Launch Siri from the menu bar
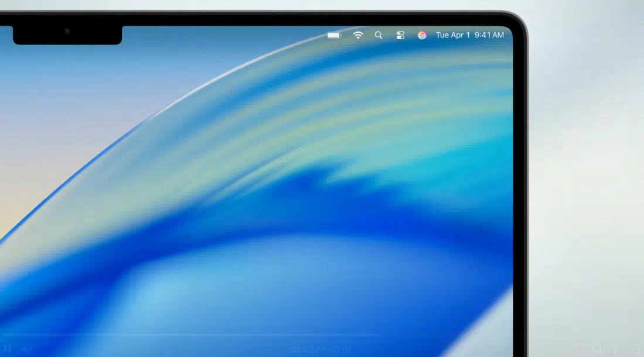This screenshot has height=357, width=644. click(422, 35)
